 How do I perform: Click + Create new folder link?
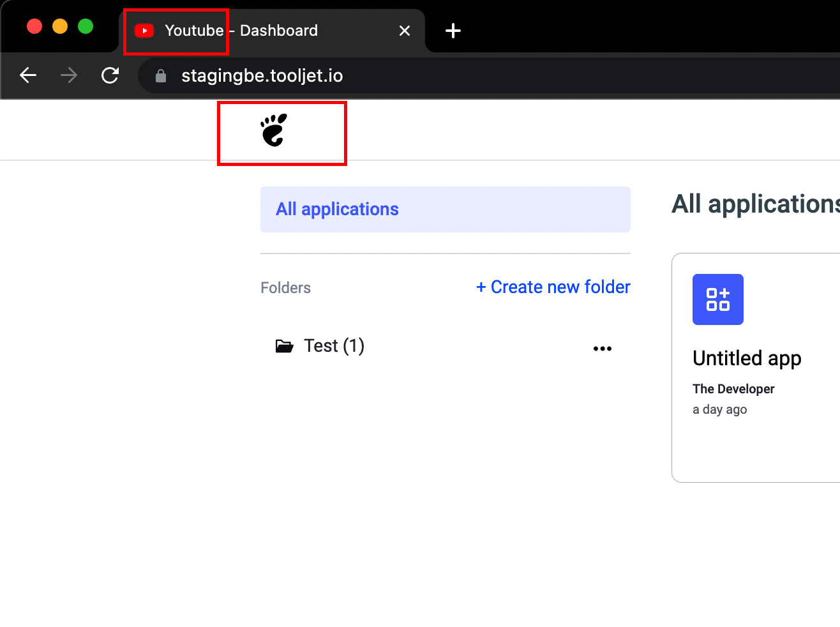click(x=553, y=287)
